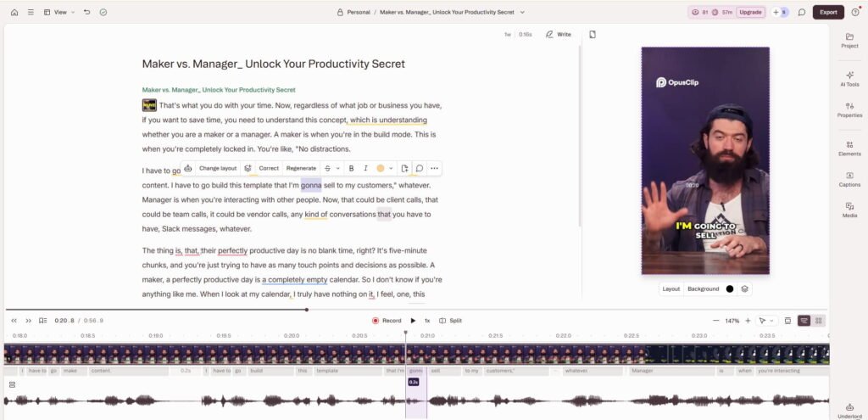Expand the project title dropdown chevron

[522, 12]
